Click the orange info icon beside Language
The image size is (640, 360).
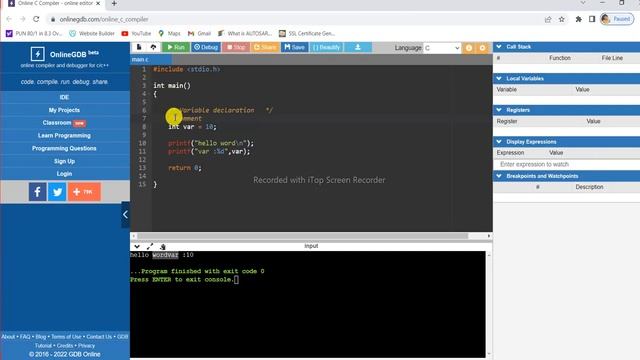(469, 48)
